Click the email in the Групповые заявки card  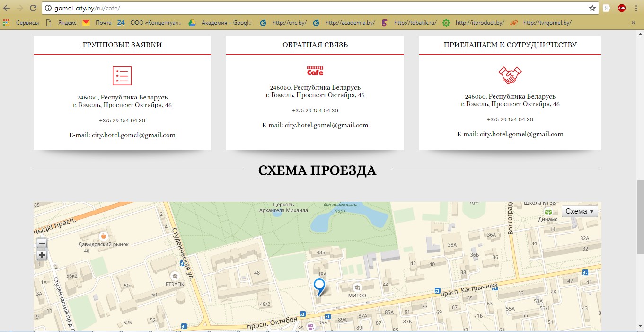click(122, 135)
